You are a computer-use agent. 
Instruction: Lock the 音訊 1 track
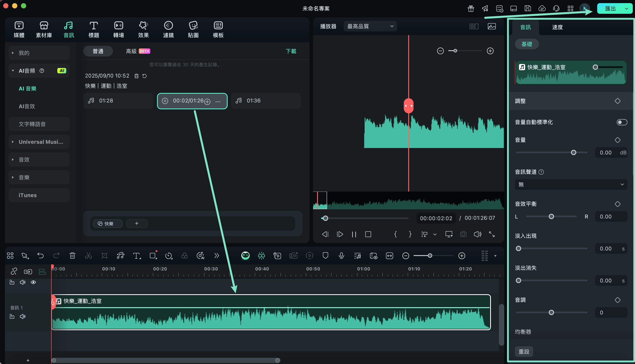[x=12, y=316]
